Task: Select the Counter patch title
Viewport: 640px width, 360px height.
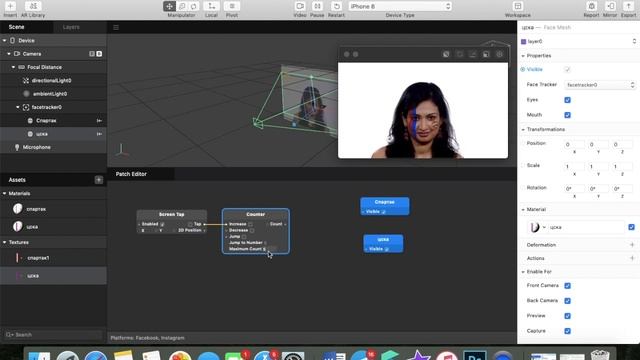Action: [x=256, y=214]
